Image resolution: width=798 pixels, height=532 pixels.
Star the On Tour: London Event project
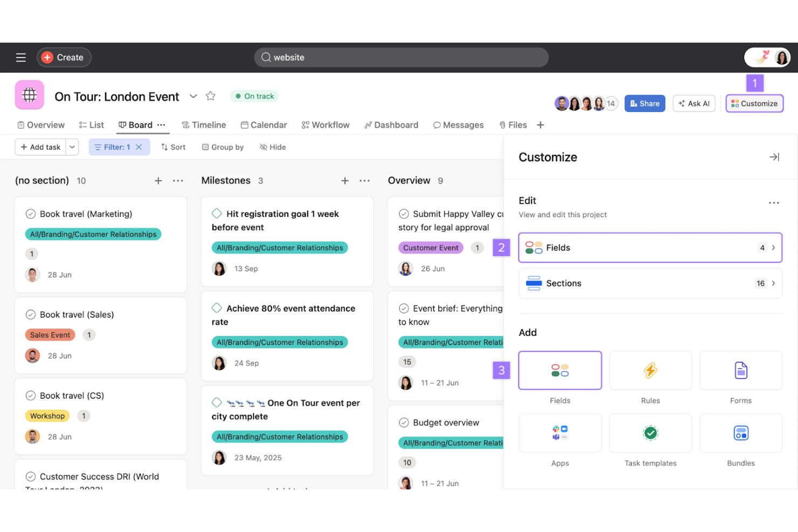pyautogui.click(x=210, y=96)
